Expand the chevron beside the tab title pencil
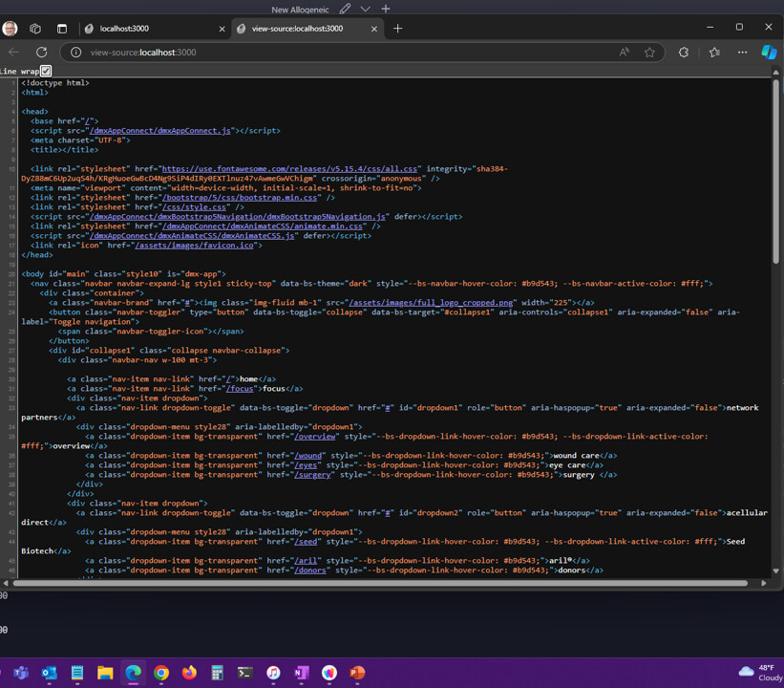 (x=364, y=8)
